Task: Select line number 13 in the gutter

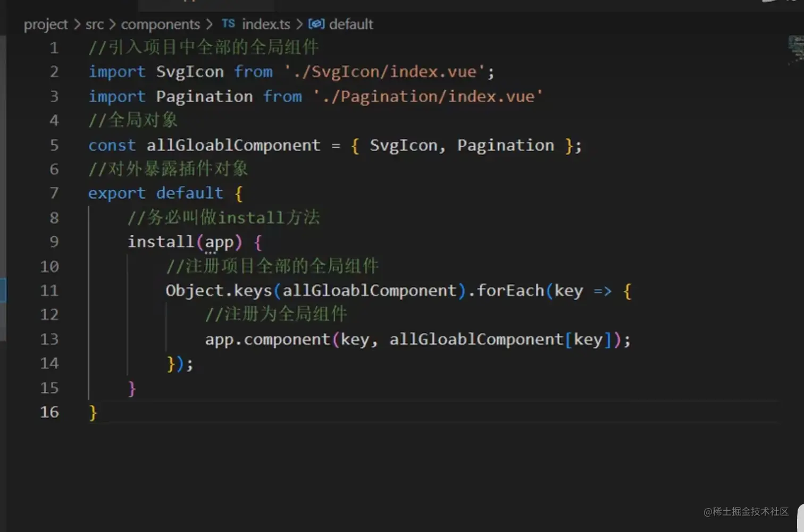Action: (49, 339)
